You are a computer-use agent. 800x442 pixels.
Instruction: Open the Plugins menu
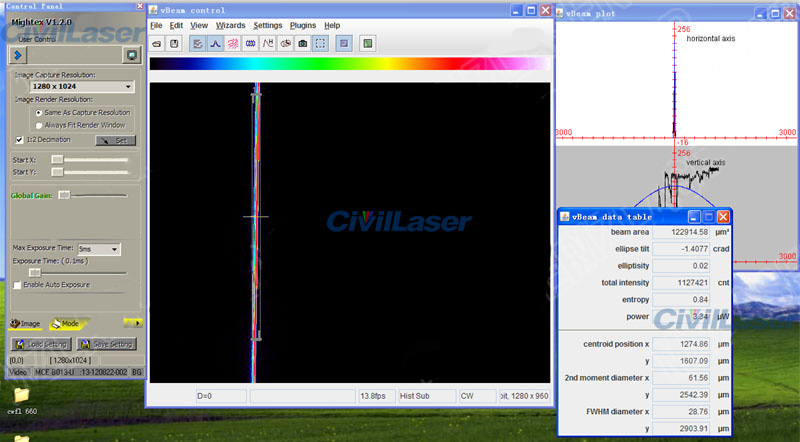[x=302, y=25]
